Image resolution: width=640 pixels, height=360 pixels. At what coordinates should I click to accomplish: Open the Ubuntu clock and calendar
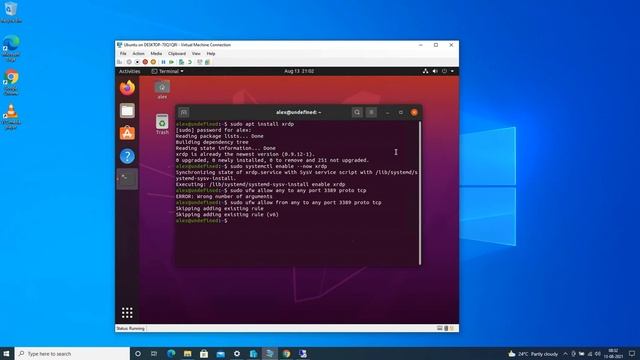coord(299,71)
